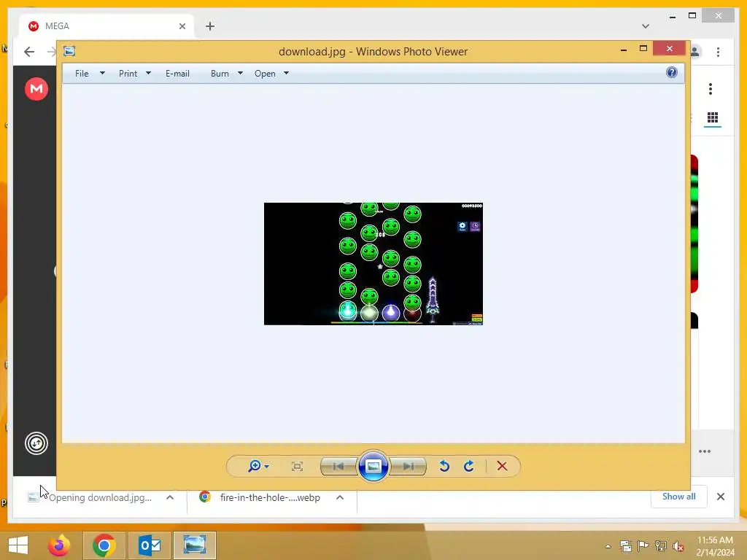
Task: Open MEGA horizontal ellipsis options
Action: [x=705, y=451]
